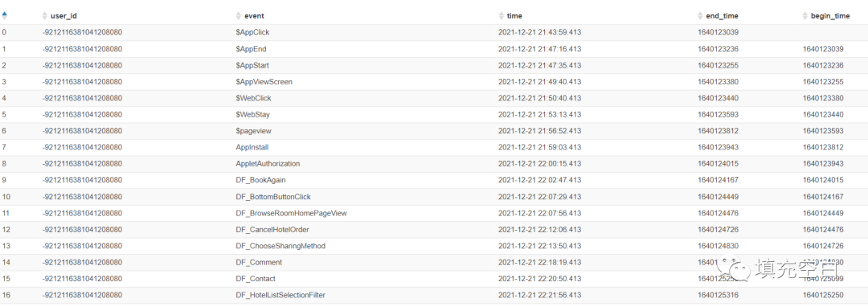Click the DF_BottomButtonClick event cell
The height and width of the screenshot is (307, 868).
pos(273,196)
